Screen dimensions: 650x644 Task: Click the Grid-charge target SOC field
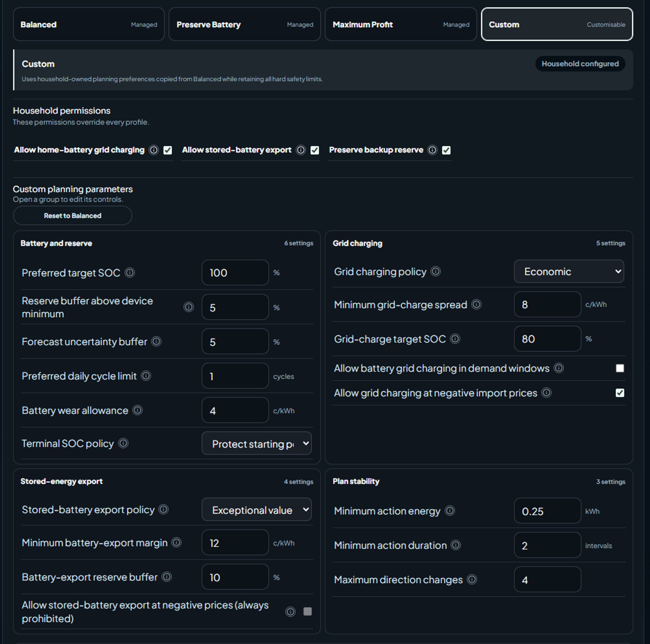click(x=547, y=339)
